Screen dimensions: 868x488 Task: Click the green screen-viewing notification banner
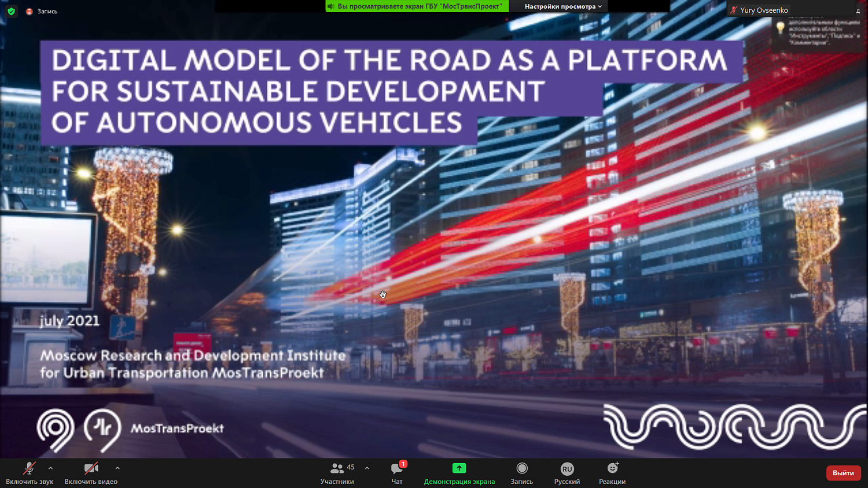click(x=417, y=6)
